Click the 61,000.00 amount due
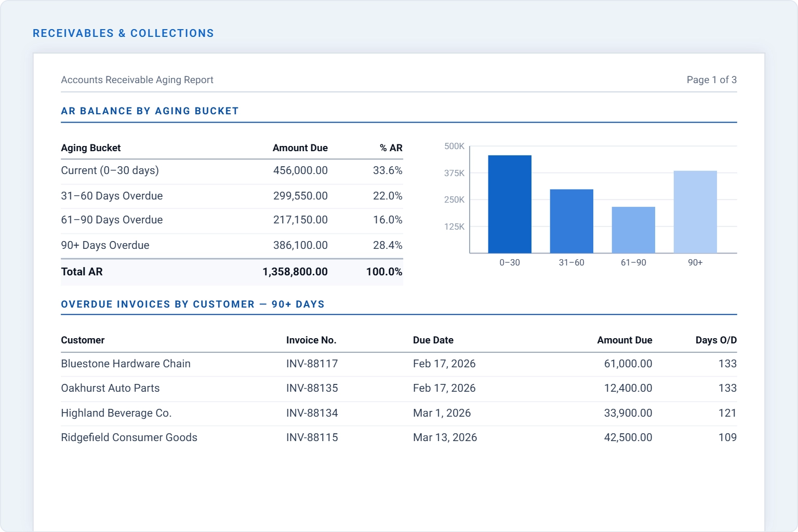This screenshot has width=798, height=532. click(x=628, y=364)
